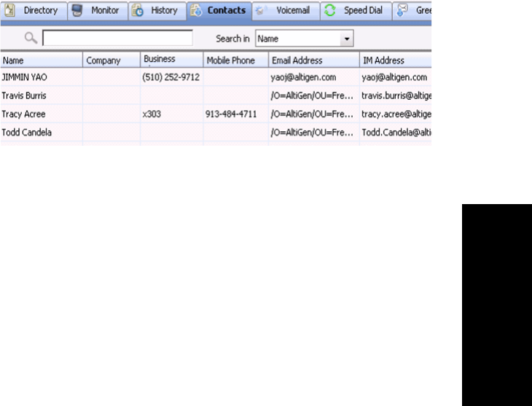
Task: Click the tracy.acree IM address
Action: coord(396,114)
